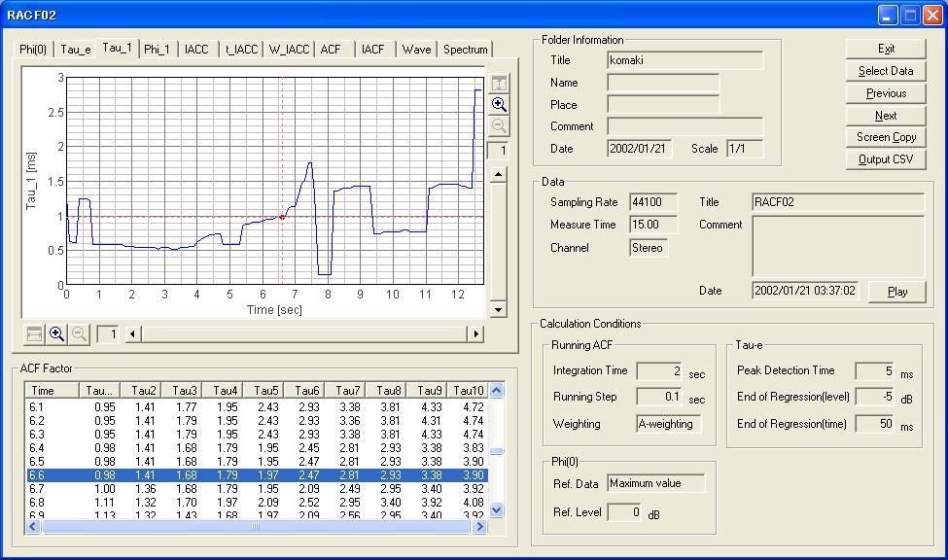Go to Next data item
The width and height of the screenshot is (948, 560).
pos(886,115)
